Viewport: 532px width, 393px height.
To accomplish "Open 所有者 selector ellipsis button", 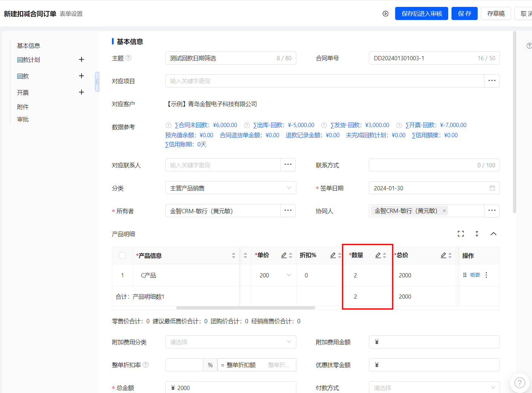I will pyautogui.click(x=288, y=210).
